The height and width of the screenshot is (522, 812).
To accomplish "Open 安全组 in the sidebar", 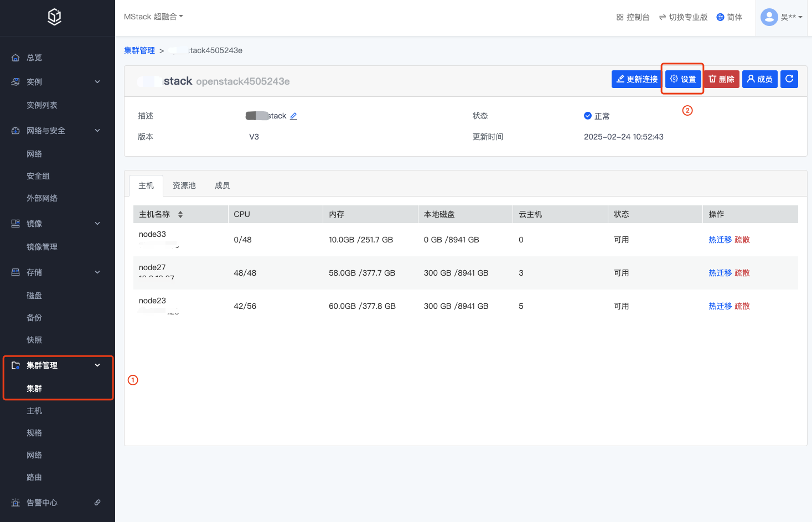I will coord(38,176).
